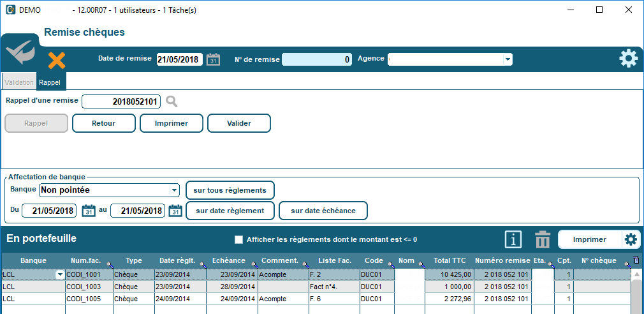644x314 pixels.
Task: Open calendar next to Date de remise
Action: (x=213, y=59)
